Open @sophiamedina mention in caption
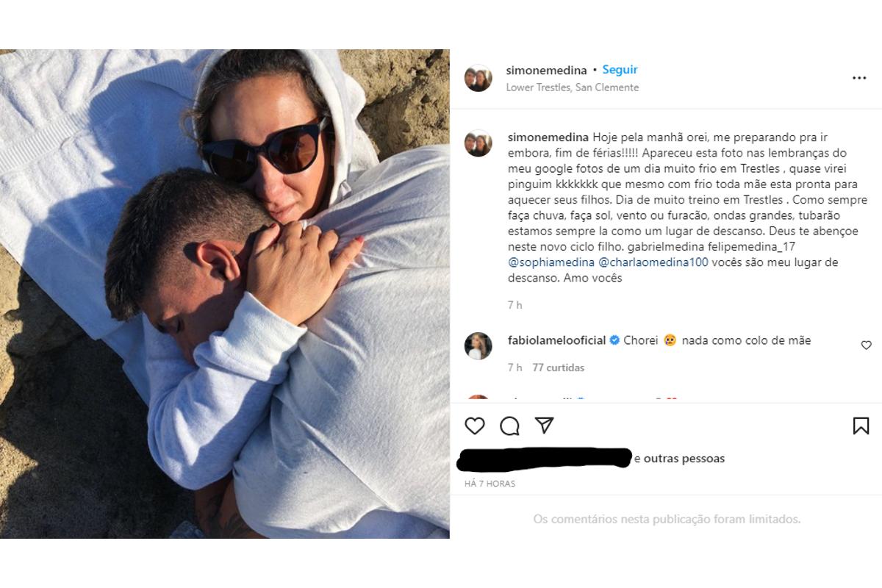Viewport: 882px width, 588px height. [x=543, y=262]
